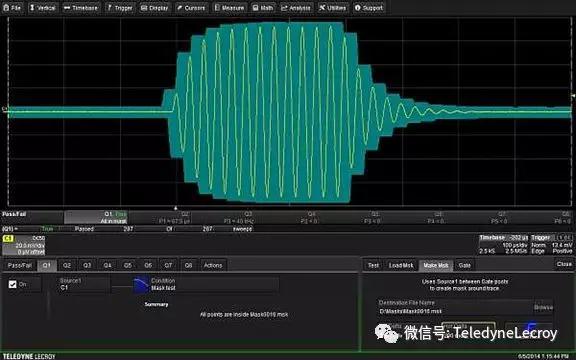The width and height of the screenshot is (576, 360).
Task: Switch to the Actions tab
Action: click(x=213, y=265)
